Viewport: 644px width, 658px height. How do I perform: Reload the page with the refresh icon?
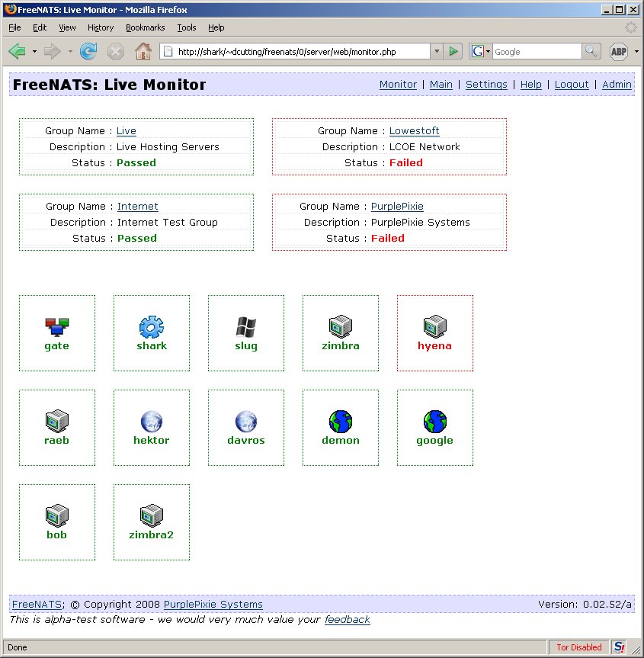(88, 52)
